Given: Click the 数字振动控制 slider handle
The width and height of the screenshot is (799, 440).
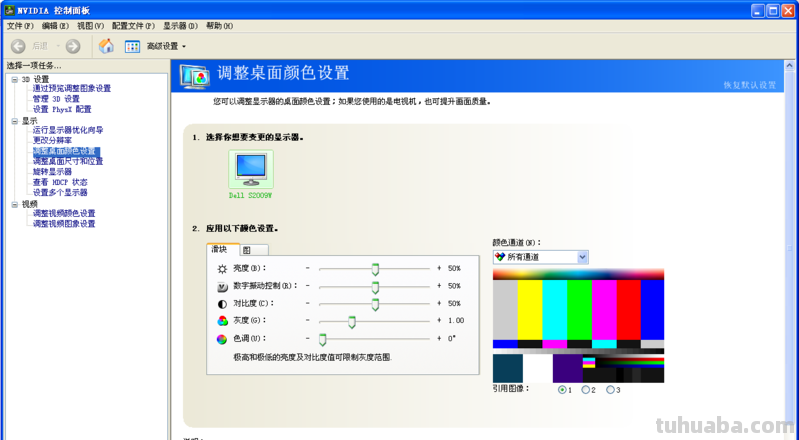Looking at the screenshot, I should [376, 287].
